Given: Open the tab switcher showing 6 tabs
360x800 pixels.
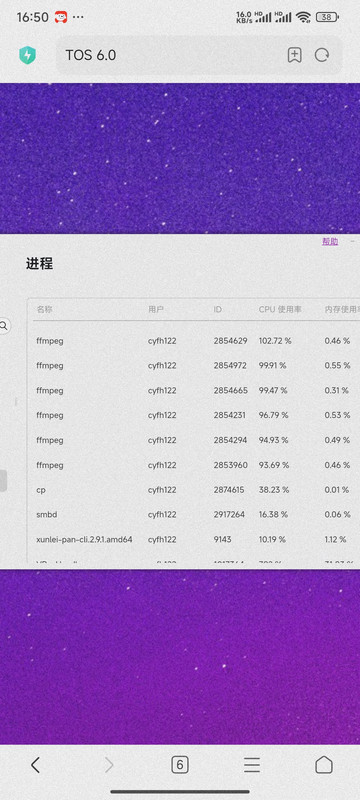Looking at the screenshot, I should click(x=179, y=765).
